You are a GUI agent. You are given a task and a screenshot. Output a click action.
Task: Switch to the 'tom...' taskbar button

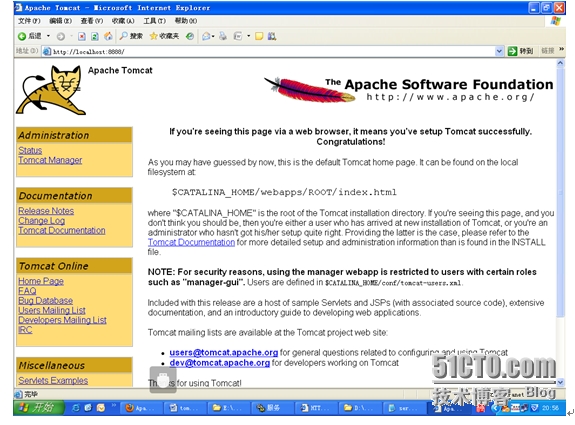point(185,408)
